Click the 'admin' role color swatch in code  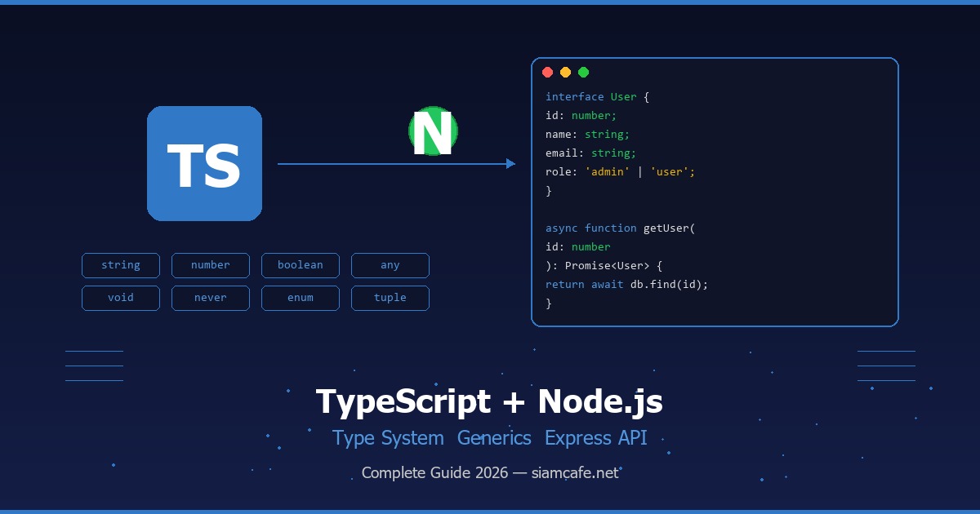point(608,171)
